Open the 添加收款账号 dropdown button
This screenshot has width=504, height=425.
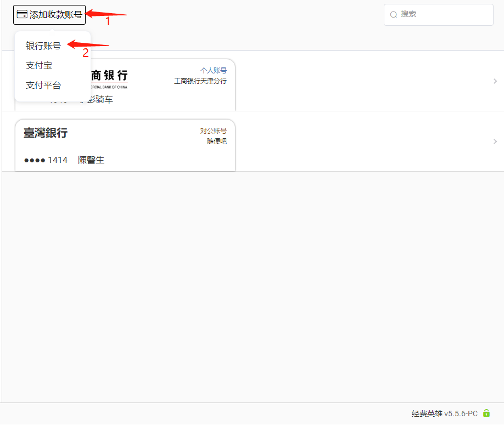tap(49, 15)
